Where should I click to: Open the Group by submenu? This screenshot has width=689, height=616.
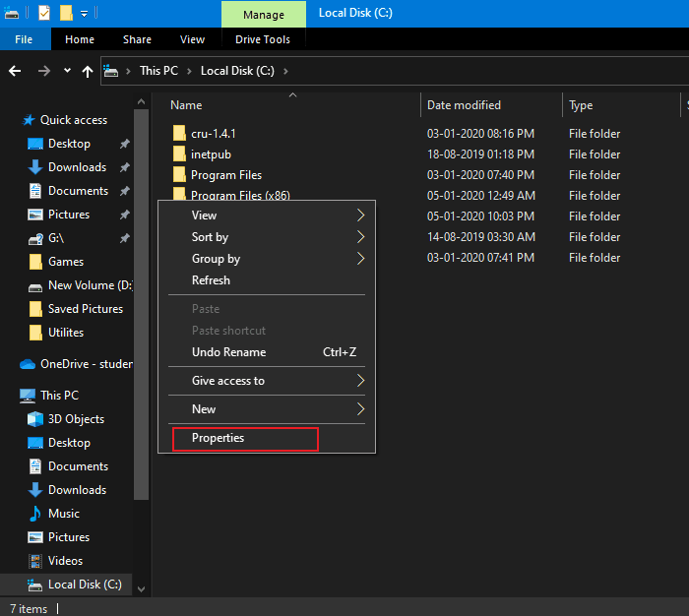coord(267,259)
